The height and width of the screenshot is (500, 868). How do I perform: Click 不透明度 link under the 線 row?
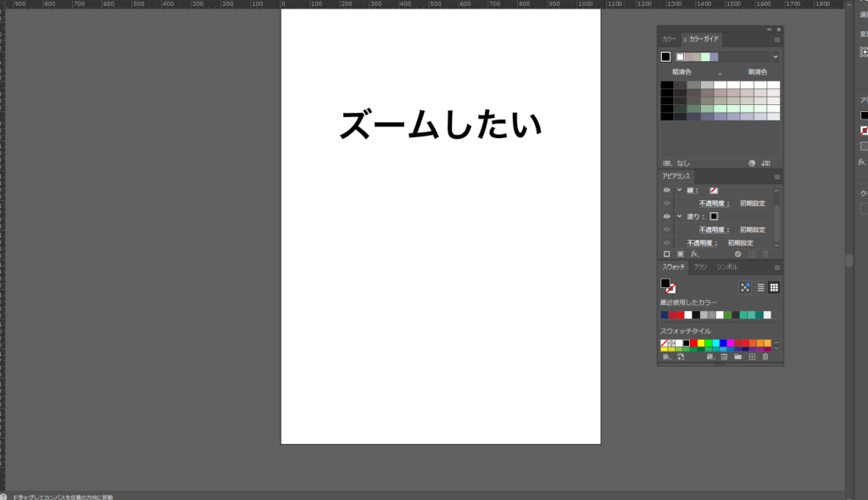pos(712,203)
